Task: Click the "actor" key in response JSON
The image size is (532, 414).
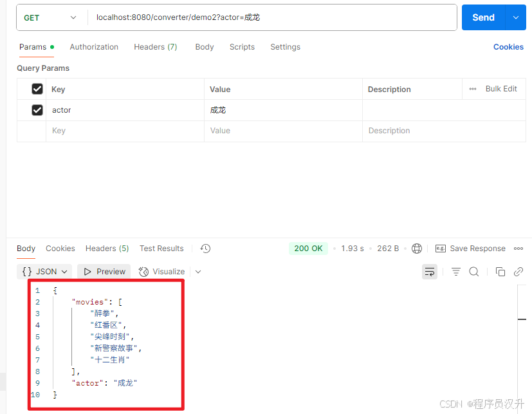Action: click(x=87, y=383)
